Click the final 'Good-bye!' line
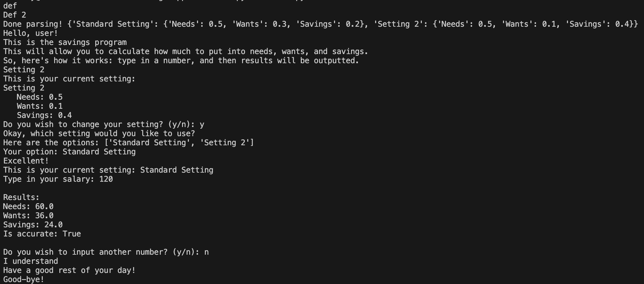This screenshot has height=284, width=644. [x=23, y=279]
